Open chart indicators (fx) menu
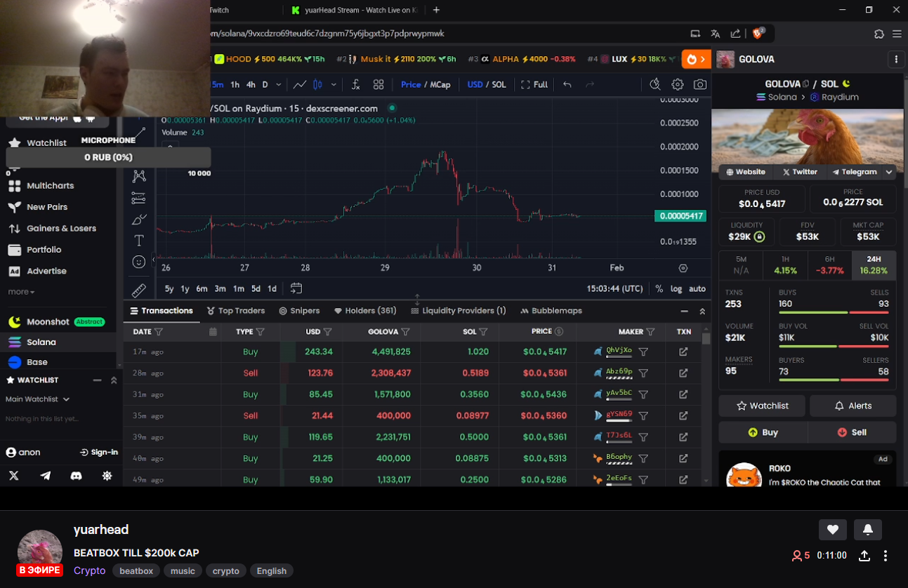The image size is (908, 588). (355, 85)
